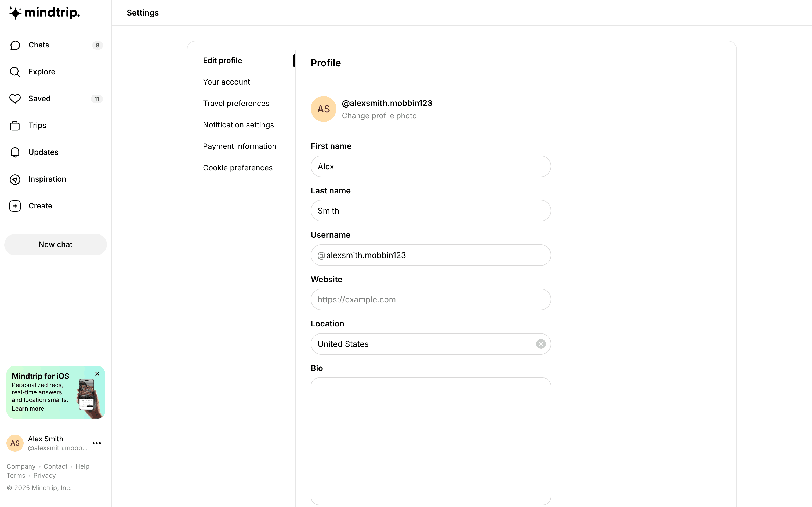This screenshot has width=812, height=507.
Task: Click into the Bio text area
Action: pyautogui.click(x=430, y=441)
